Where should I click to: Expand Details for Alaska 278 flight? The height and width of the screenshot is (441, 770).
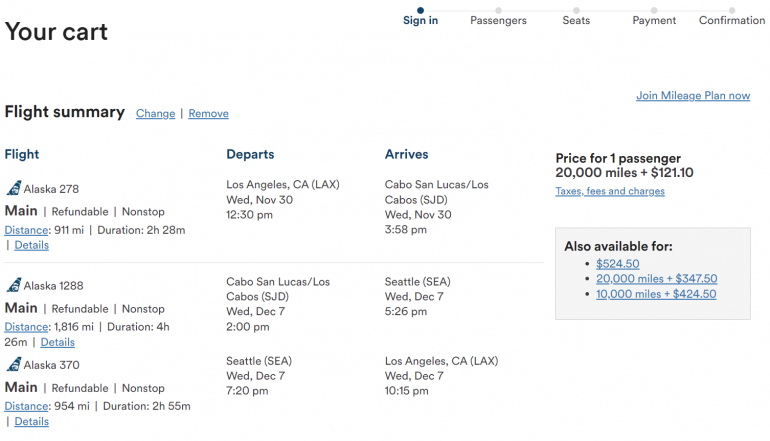coord(31,245)
